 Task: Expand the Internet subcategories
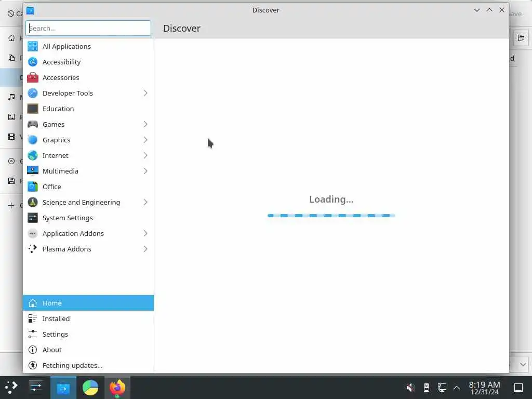(x=145, y=155)
